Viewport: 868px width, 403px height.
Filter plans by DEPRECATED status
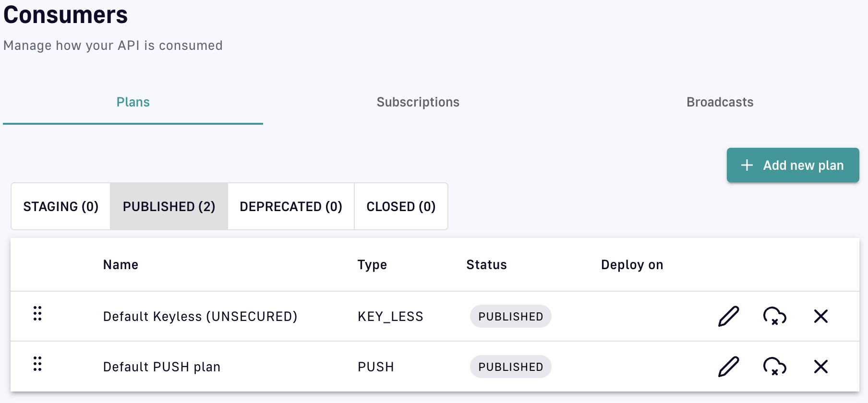[291, 206]
